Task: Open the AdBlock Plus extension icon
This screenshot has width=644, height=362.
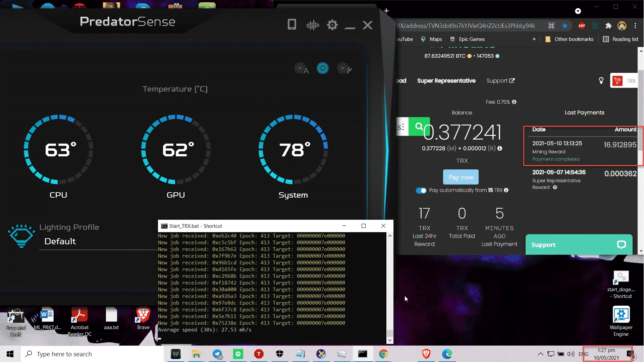Action: coord(582,26)
